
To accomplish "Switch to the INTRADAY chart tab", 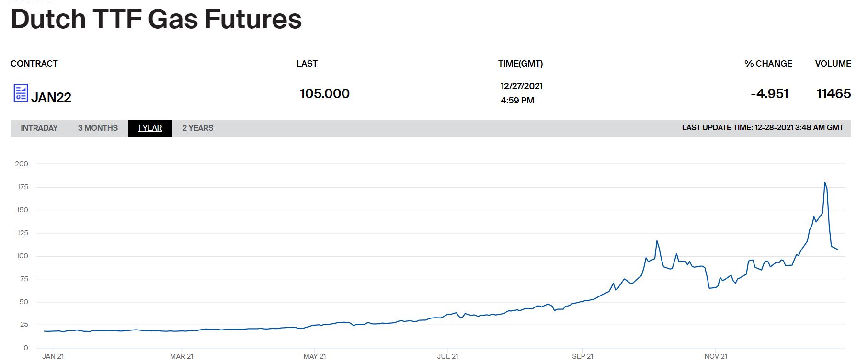I will pos(39,128).
